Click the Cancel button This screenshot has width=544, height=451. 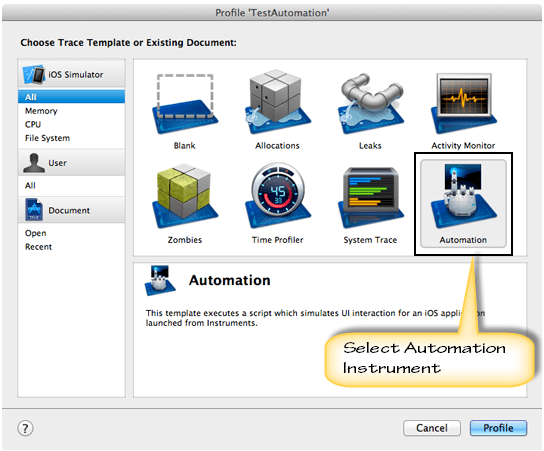432,428
